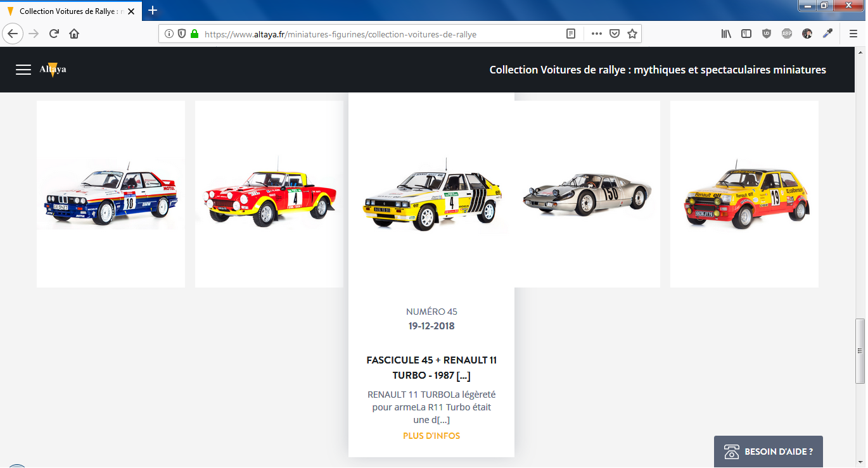Select the Renault 5 number 19 thumbnail
This screenshot has height=468, width=868.
(744, 194)
